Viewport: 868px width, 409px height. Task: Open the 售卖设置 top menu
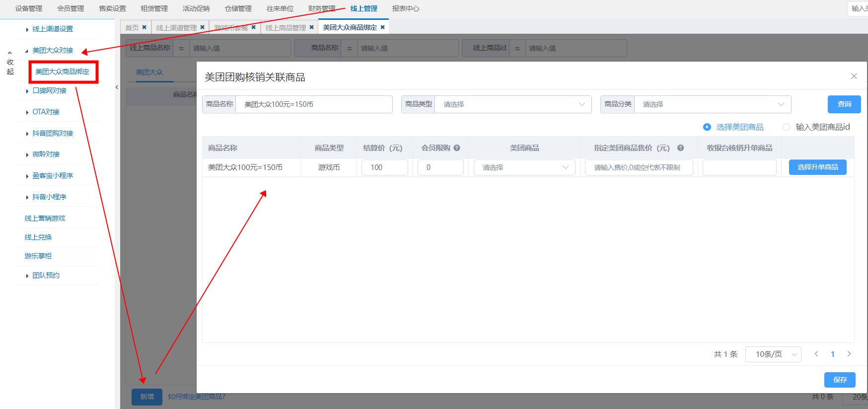112,8
